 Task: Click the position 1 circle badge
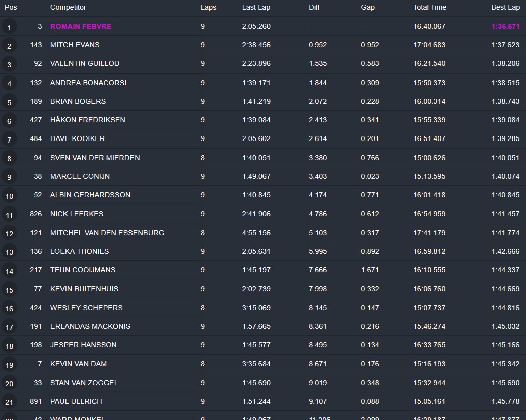pyautogui.click(x=9, y=27)
